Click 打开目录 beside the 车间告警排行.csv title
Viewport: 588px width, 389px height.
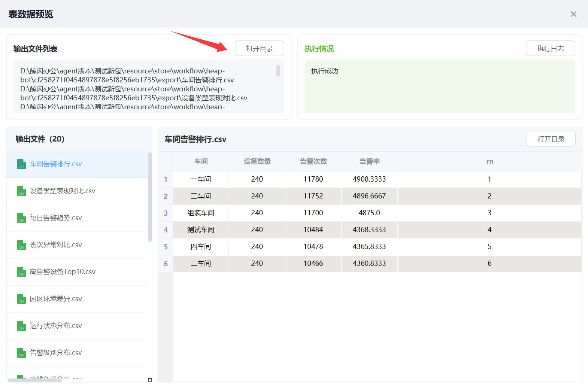click(x=551, y=139)
